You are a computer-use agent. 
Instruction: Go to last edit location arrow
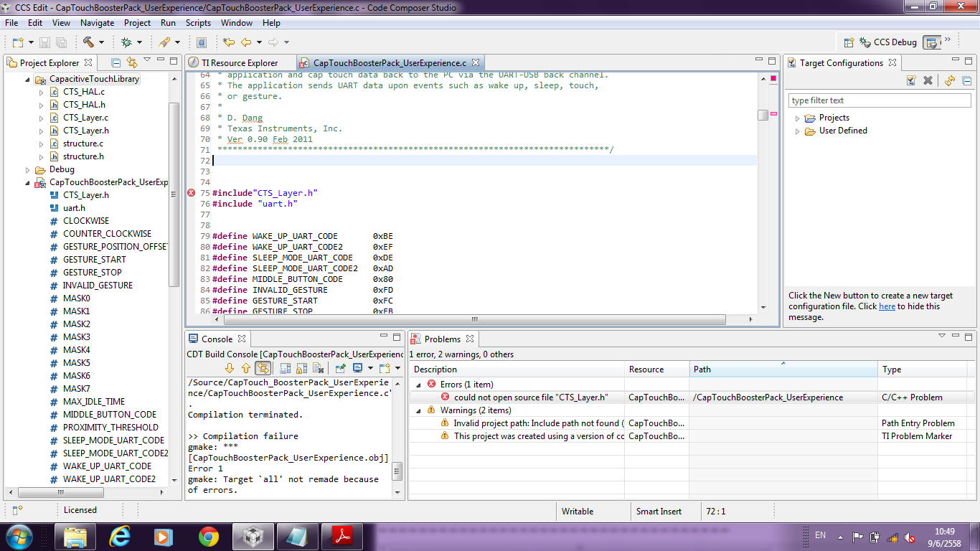229,42
